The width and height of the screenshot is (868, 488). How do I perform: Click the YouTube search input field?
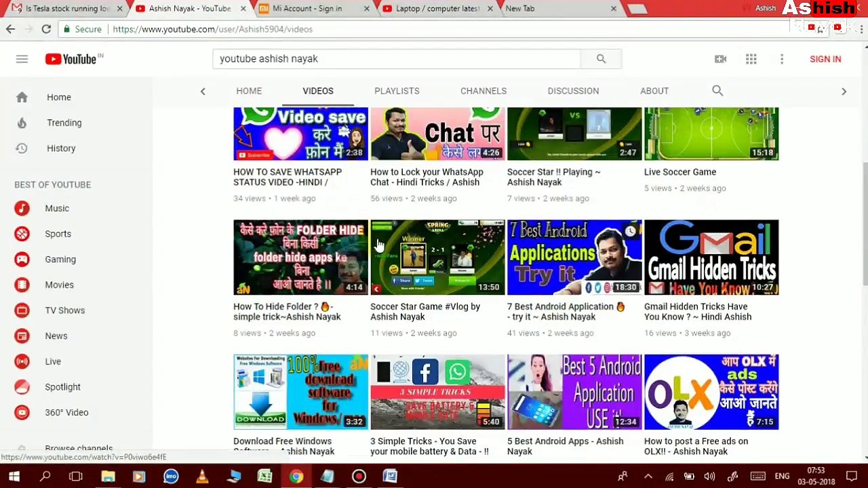pyautogui.click(x=397, y=59)
